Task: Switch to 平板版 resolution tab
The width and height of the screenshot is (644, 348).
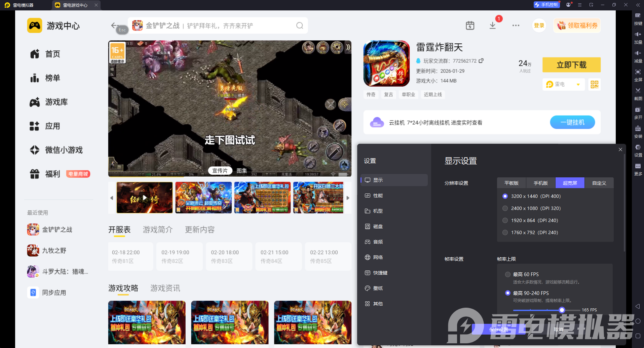Action: pyautogui.click(x=512, y=183)
